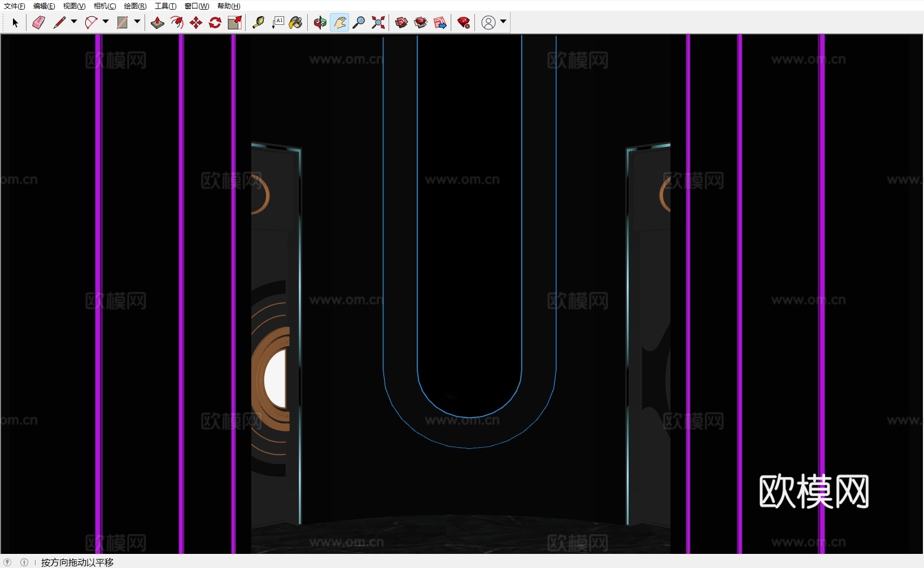Select the Rectangle shape tool
The width and height of the screenshot is (924, 568).
pyautogui.click(x=122, y=23)
